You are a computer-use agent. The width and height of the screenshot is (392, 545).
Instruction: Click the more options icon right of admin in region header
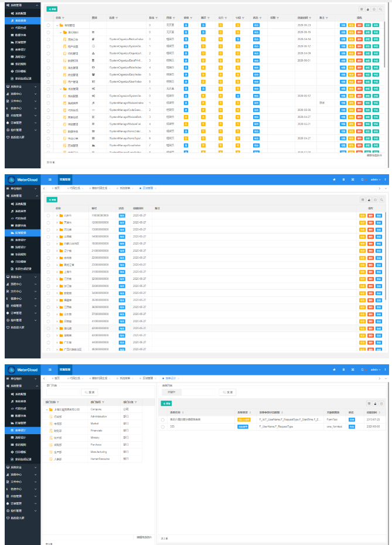pyautogui.click(x=385, y=180)
